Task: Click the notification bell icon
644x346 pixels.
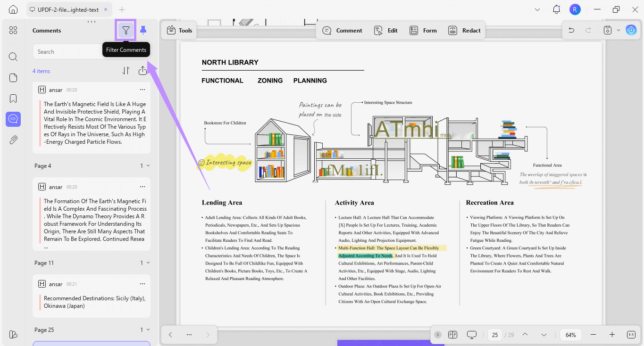Action: tap(556, 9)
